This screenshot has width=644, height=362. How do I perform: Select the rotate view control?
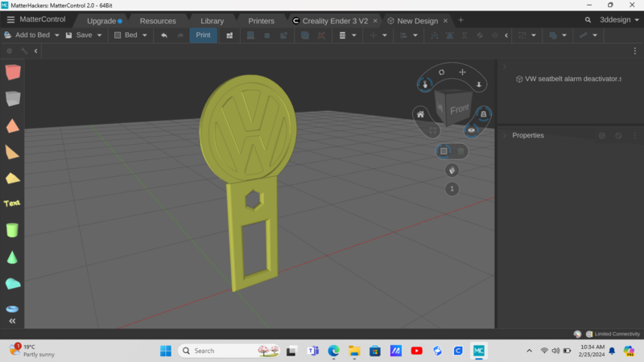click(442, 72)
